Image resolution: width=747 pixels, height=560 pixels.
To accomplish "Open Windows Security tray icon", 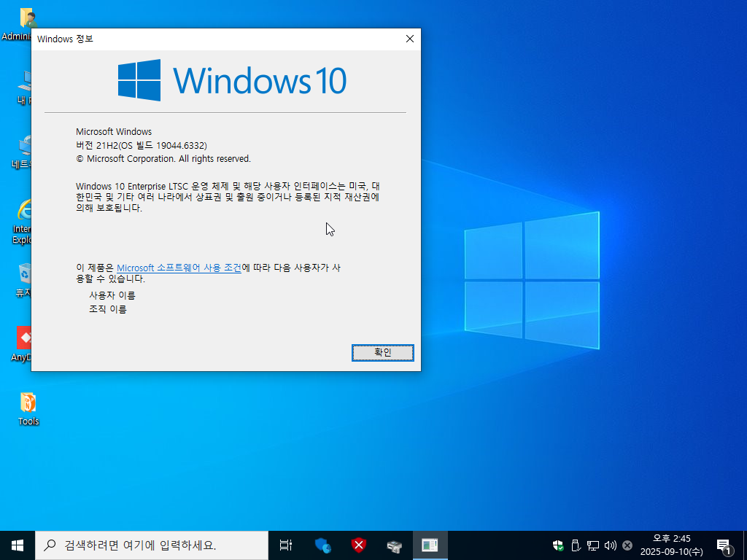I will coord(558,545).
